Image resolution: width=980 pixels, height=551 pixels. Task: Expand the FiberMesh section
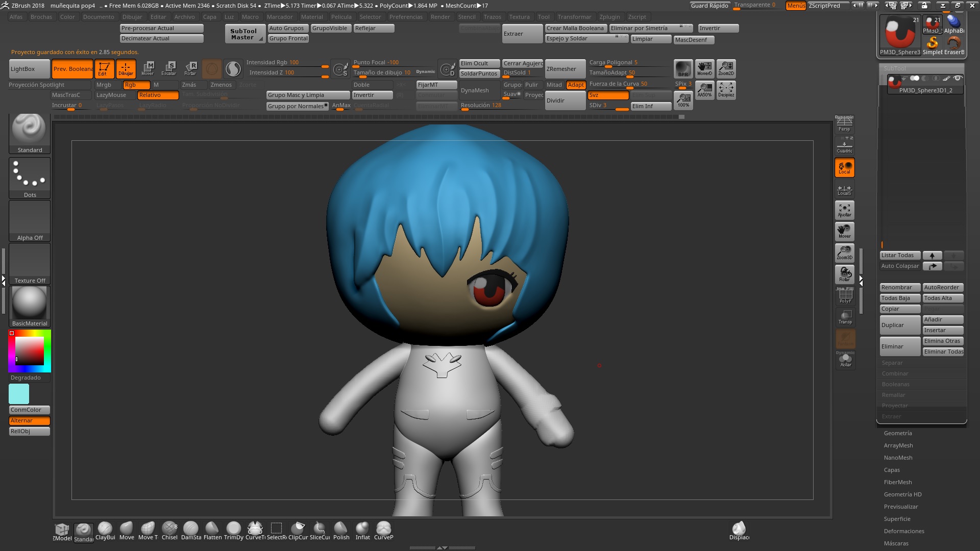click(x=898, y=482)
